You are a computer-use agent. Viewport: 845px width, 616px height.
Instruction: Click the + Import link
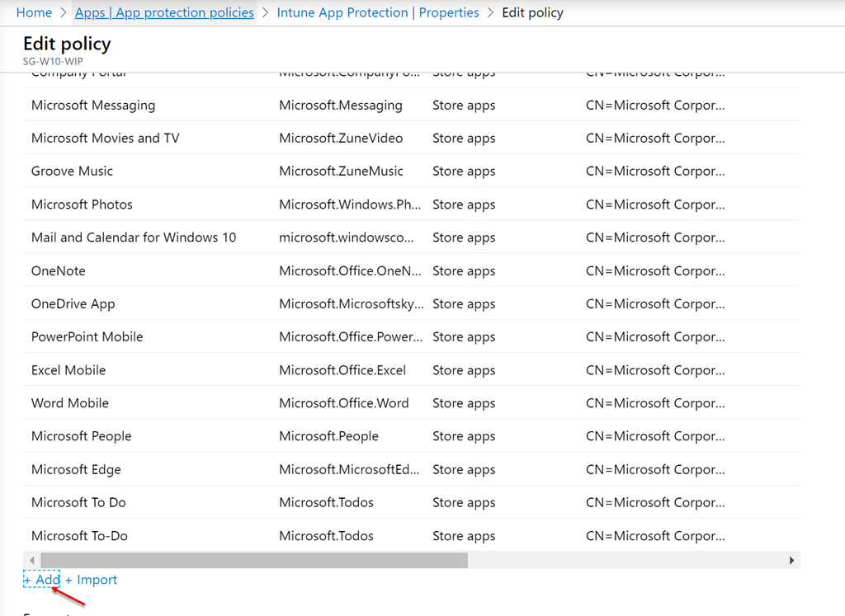[92, 580]
